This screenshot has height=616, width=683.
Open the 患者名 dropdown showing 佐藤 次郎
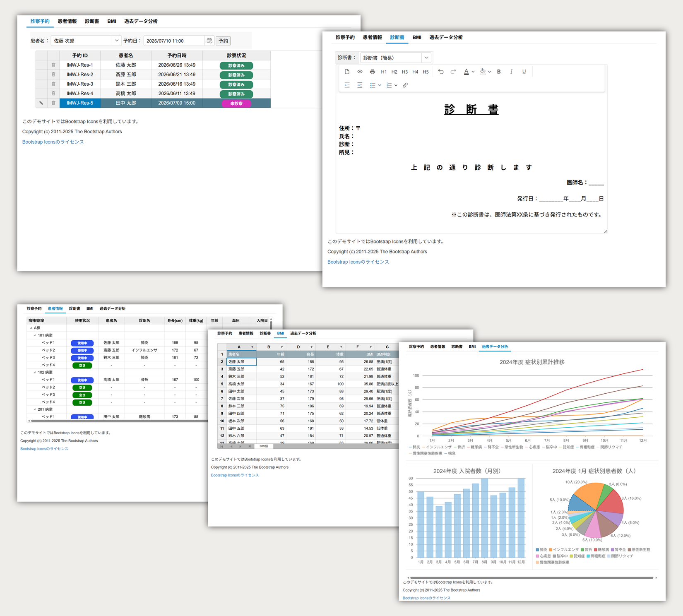click(x=117, y=41)
